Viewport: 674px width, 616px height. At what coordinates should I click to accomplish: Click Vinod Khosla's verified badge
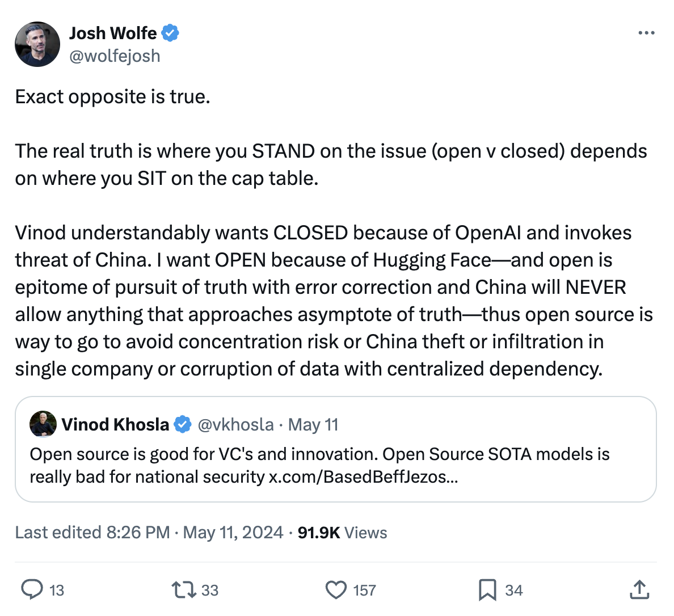pyautogui.click(x=182, y=424)
